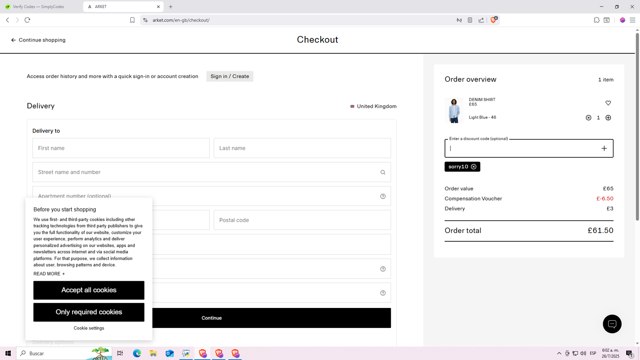Open Task View on the taskbar
This screenshot has width=640, height=360.
[x=120, y=353]
